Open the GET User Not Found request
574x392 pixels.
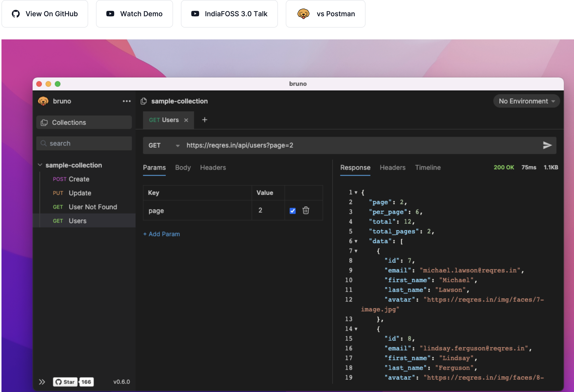(84, 207)
